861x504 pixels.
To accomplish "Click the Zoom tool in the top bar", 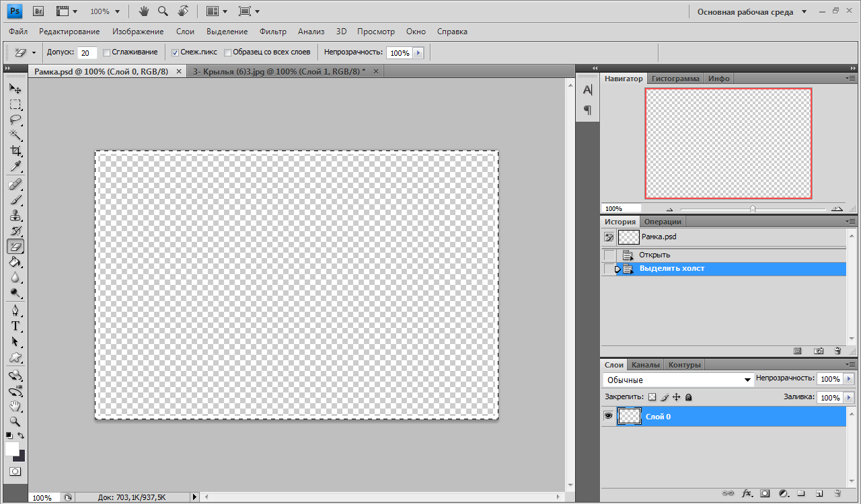I will (x=163, y=11).
